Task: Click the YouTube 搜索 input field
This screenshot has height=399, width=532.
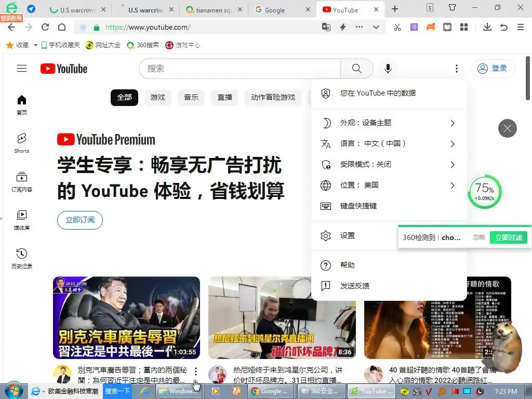Action: [240, 69]
